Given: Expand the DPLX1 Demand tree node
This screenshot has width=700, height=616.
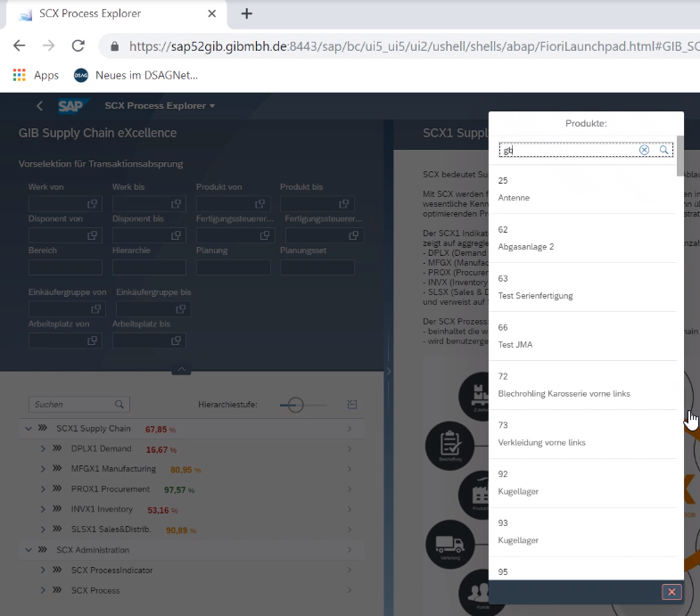Looking at the screenshot, I should tap(43, 449).
